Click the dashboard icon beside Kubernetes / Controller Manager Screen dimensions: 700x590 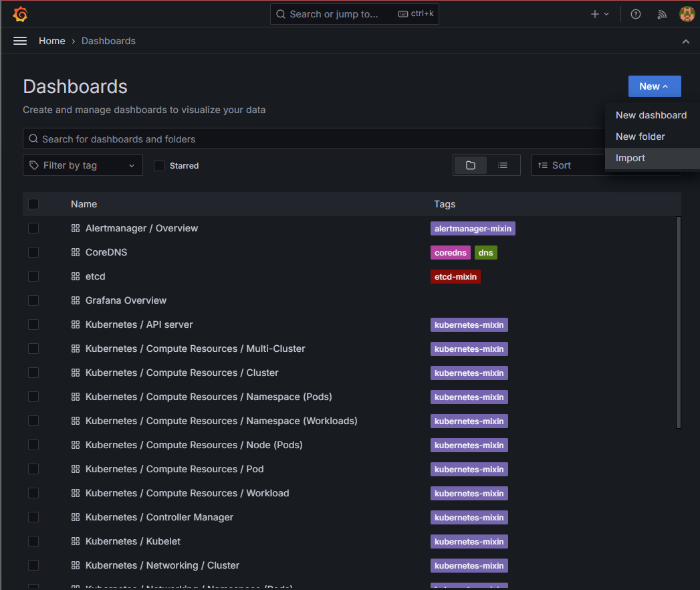click(76, 517)
